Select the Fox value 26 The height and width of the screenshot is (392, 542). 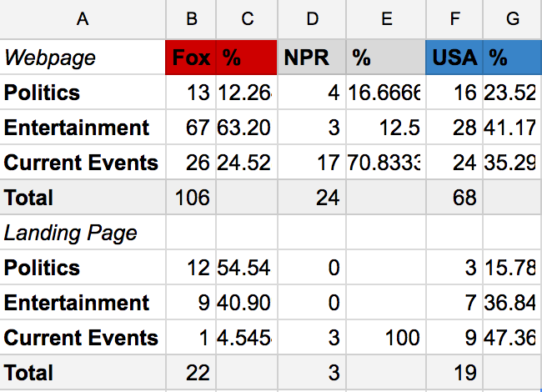(x=191, y=163)
